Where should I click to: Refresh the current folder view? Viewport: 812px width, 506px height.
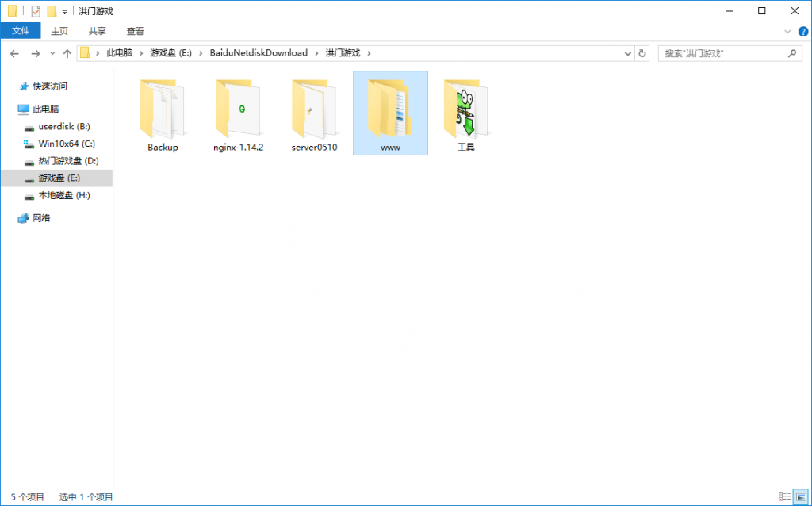[x=642, y=53]
